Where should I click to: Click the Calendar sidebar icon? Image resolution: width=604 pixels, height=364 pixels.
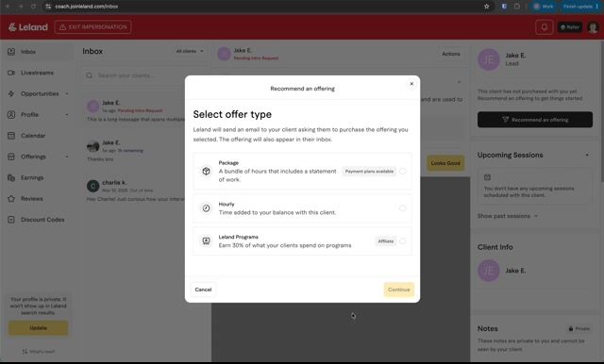(x=11, y=136)
